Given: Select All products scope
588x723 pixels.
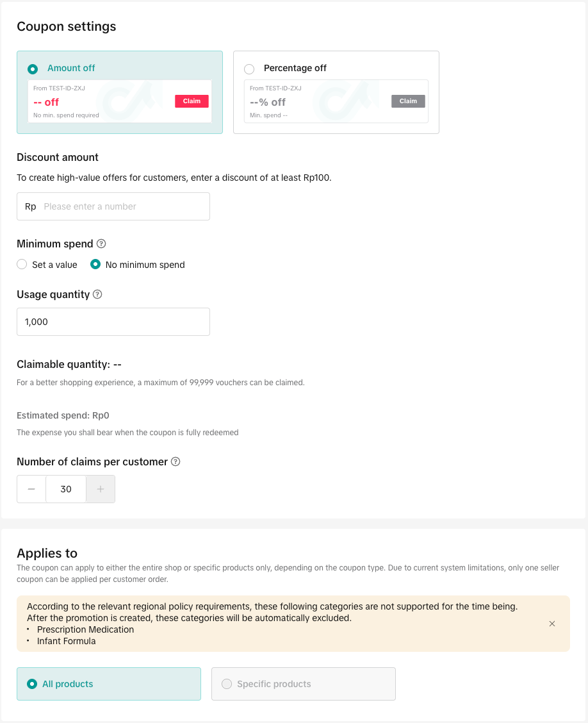Looking at the screenshot, I should click(32, 684).
